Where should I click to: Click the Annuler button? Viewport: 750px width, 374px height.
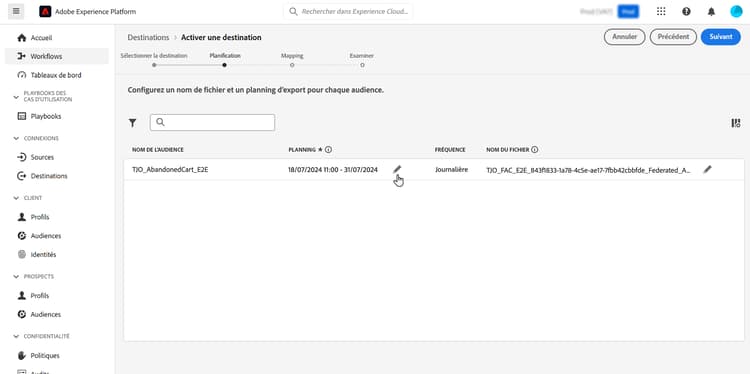click(x=624, y=37)
